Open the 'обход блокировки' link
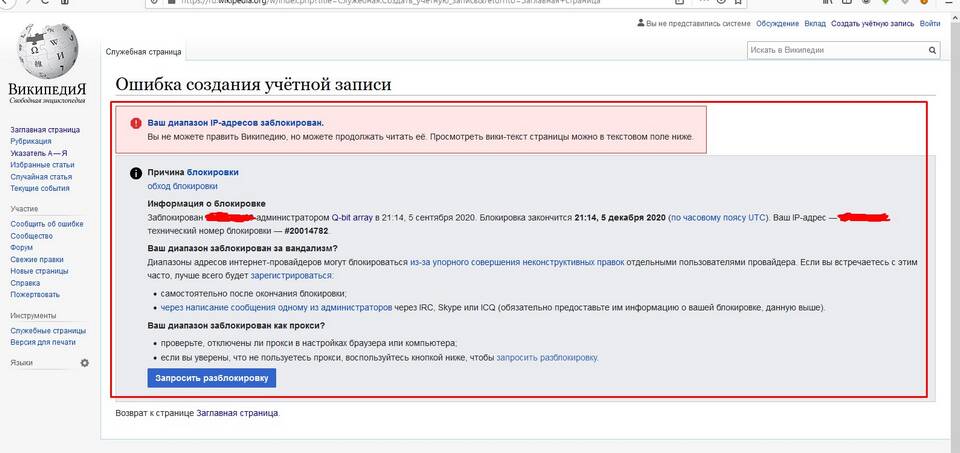 [182, 186]
